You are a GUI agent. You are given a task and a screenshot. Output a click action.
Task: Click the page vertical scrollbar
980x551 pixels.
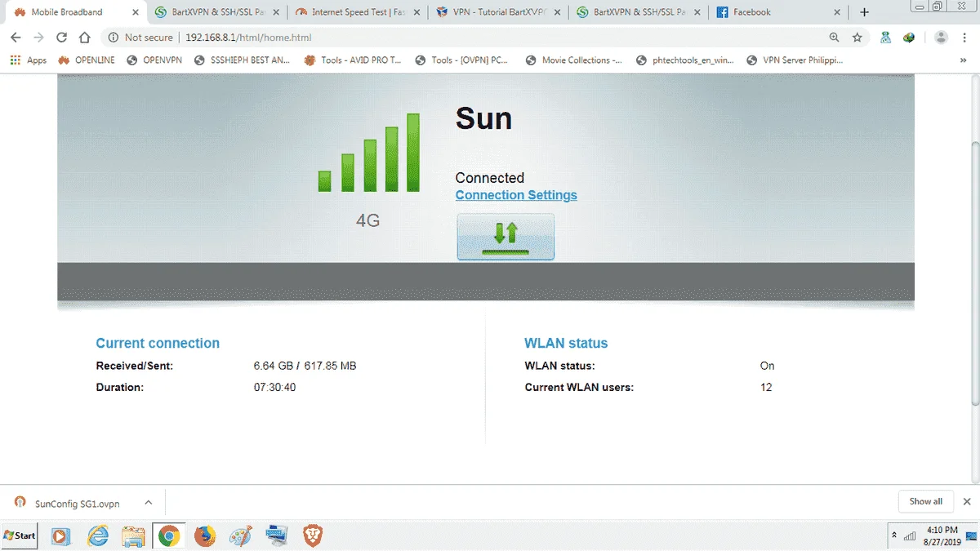tap(974, 273)
